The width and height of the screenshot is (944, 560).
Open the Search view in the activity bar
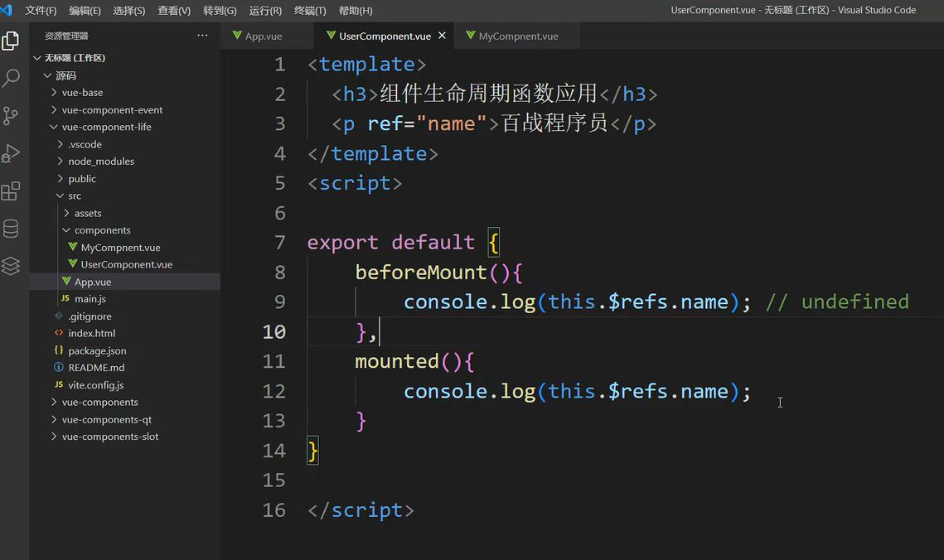click(x=11, y=79)
